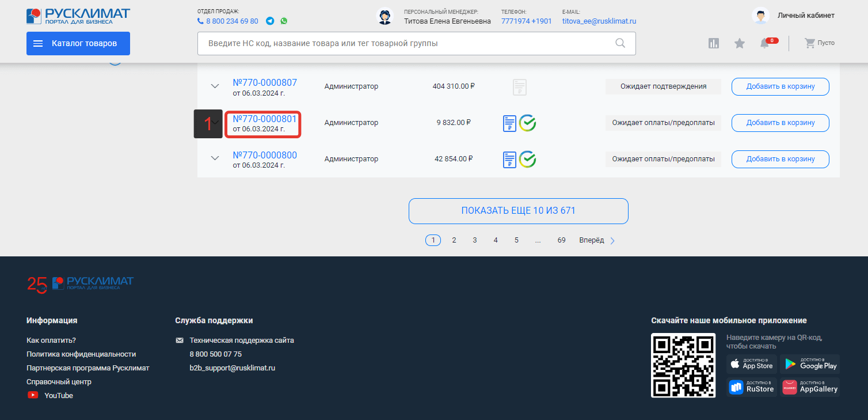868x420 pixels.
Task: Click manager name Титова Елена Евгеньевна
Action: (447, 21)
